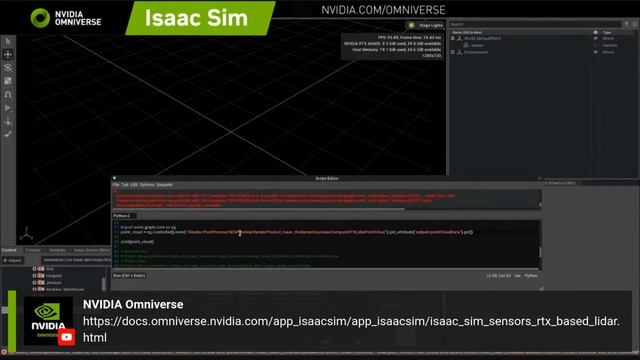This screenshot has width=640, height=360.
Task: Expand the Hospital folder in Content tree
Action: pyautogui.click(x=34, y=276)
